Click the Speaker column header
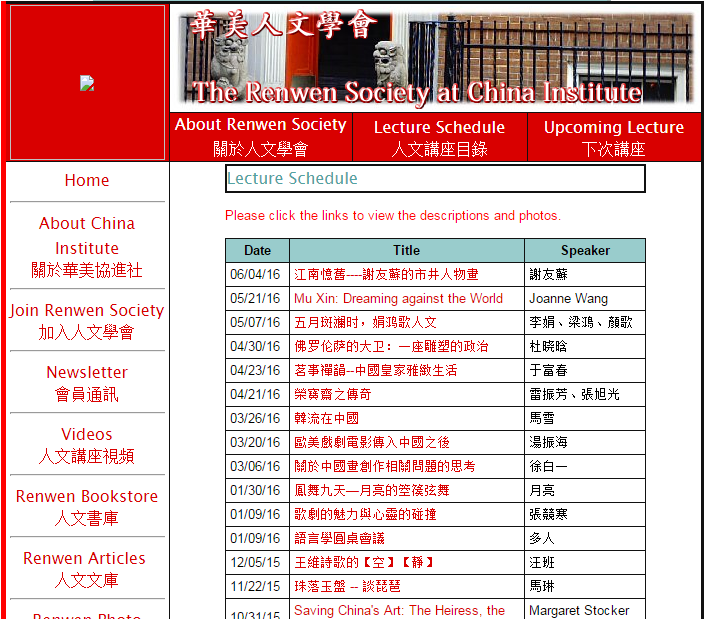Screen dimensions: 704x619 point(585,250)
